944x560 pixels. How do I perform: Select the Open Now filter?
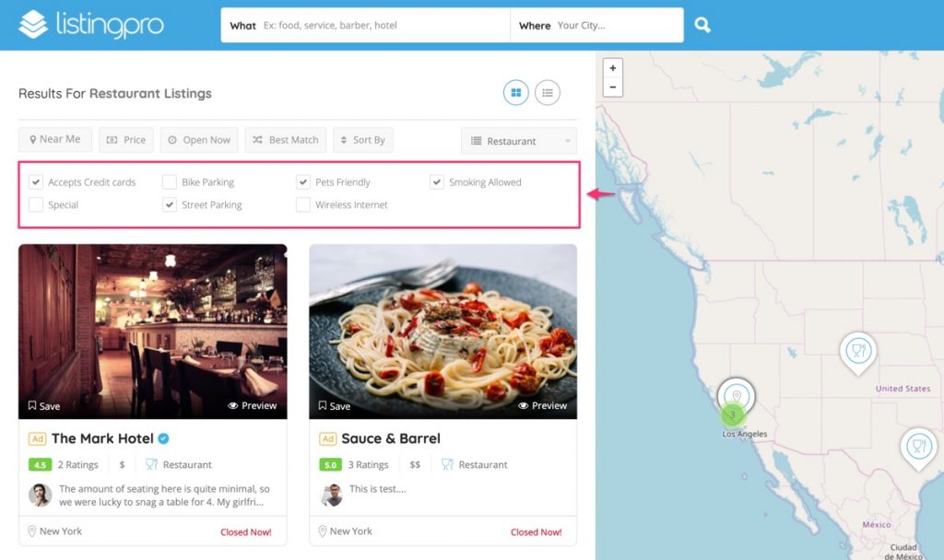coord(199,139)
